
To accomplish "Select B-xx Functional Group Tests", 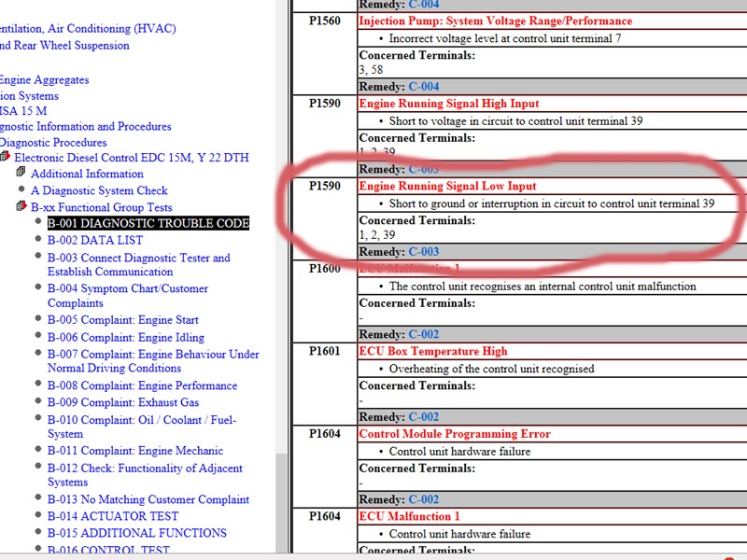I will pyautogui.click(x=102, y=207).
